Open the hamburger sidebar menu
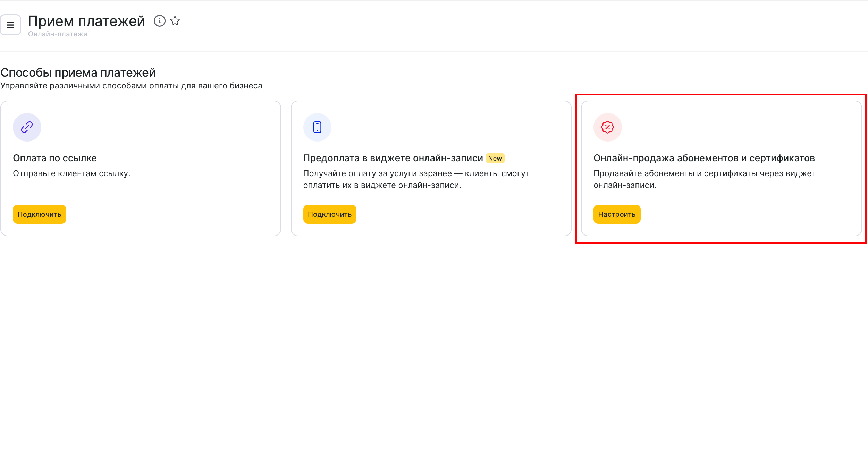The width and height of the screenshot is (868, 453). pos(10,25)
